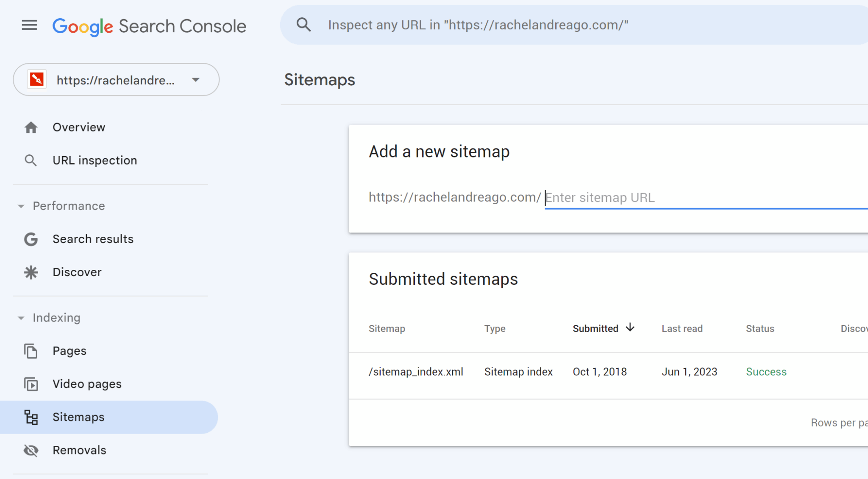Sort by the Type column header
Image resolution: width=868 pixels, height=479 pixels.
495,328
